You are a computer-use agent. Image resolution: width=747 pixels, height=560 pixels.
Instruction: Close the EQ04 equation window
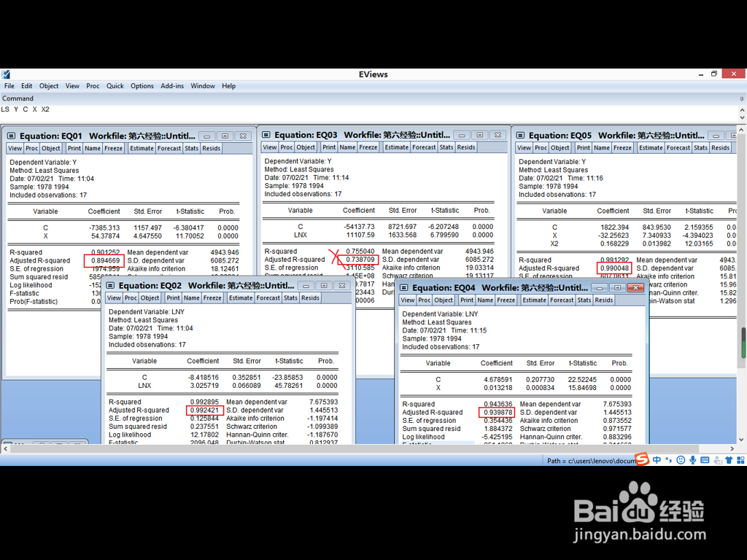pyautogui.click(x=635, y=288)
